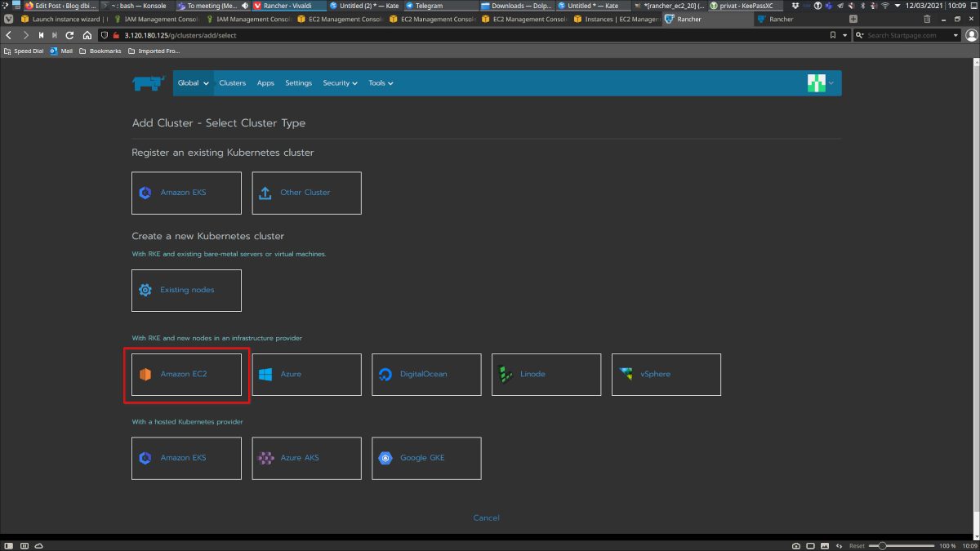Choose hosted Amazon EKS provider card
980x551 pixels.
coord(186,458)
